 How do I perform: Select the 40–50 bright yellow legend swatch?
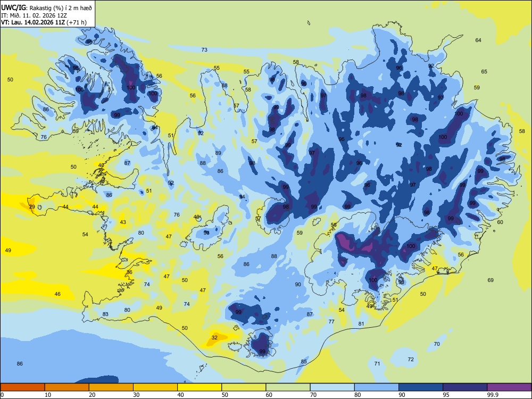199,387
